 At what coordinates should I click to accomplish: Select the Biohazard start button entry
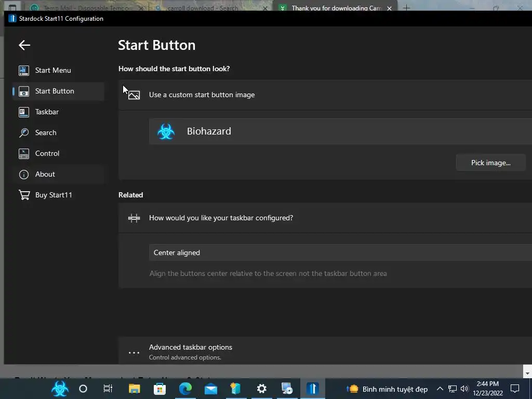pos(340,131)
